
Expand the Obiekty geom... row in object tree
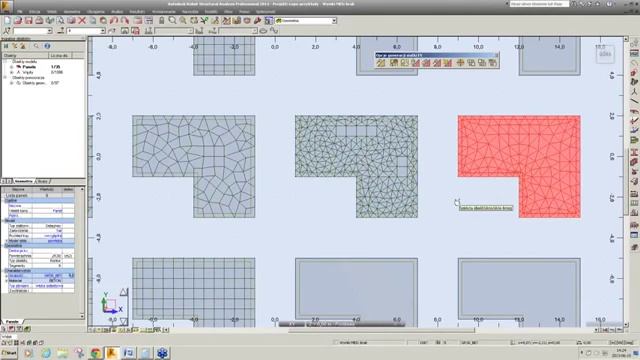[x=11, y=83]
